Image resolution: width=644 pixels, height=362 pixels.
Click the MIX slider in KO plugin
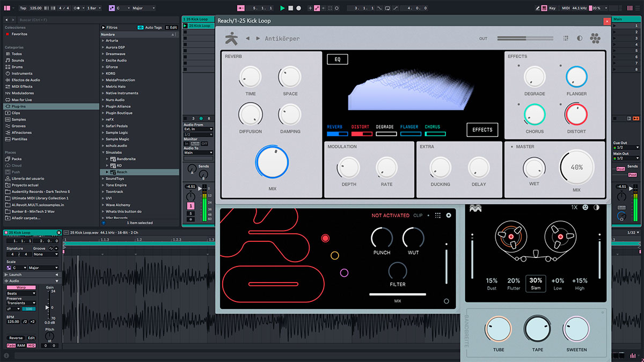[398, 294]
